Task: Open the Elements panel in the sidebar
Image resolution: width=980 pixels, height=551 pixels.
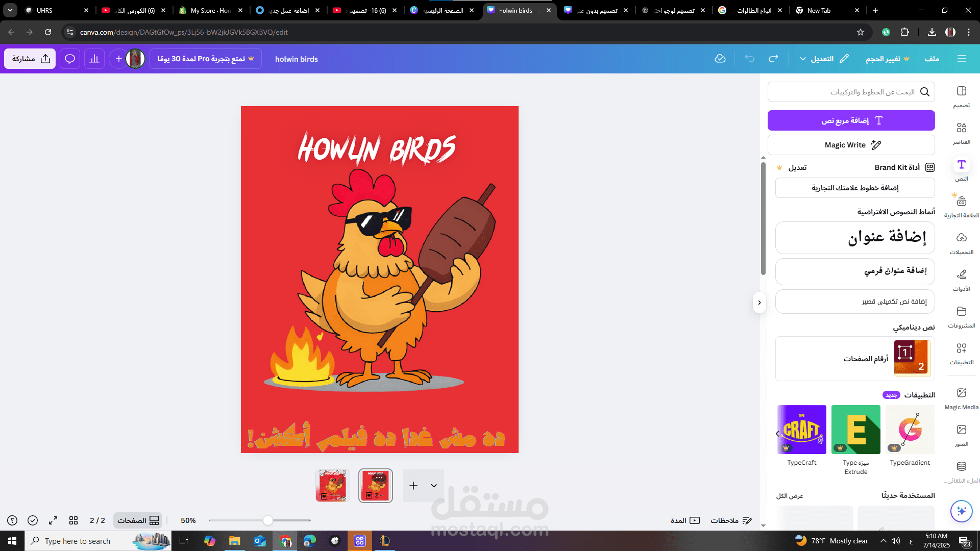Action: pos(962,134)
